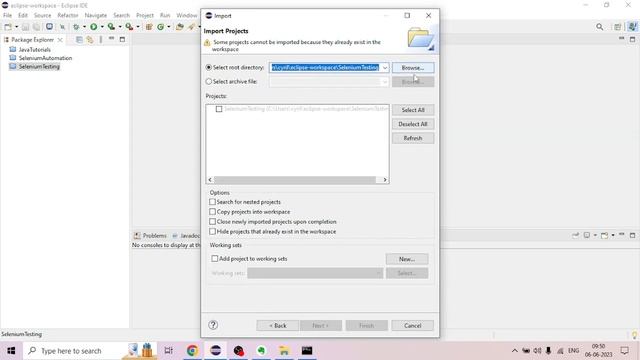Open the Refactor menu
The height and width of the screenshot is (360, 640).
[x=68, y=15]
